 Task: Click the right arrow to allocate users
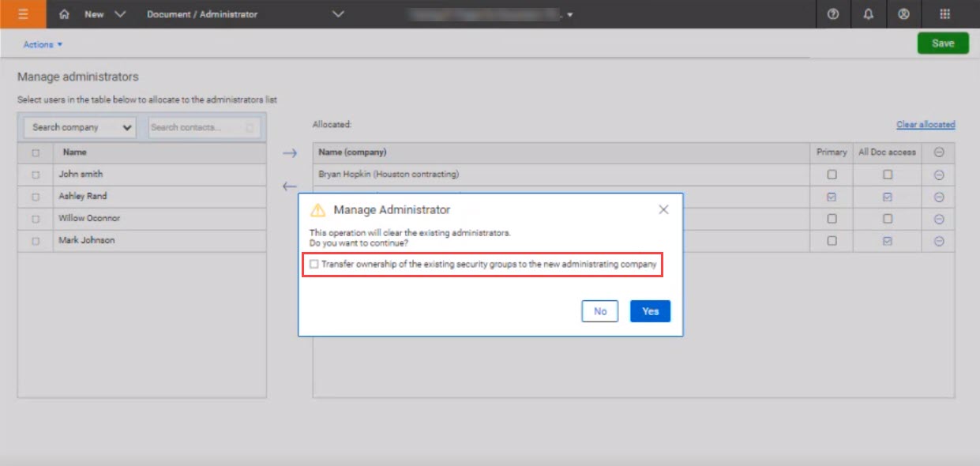point(290,153)
